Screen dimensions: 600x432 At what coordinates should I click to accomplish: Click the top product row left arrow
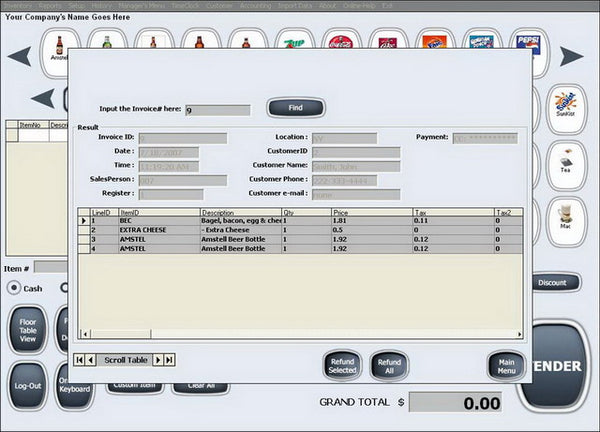tap(19, 56)
